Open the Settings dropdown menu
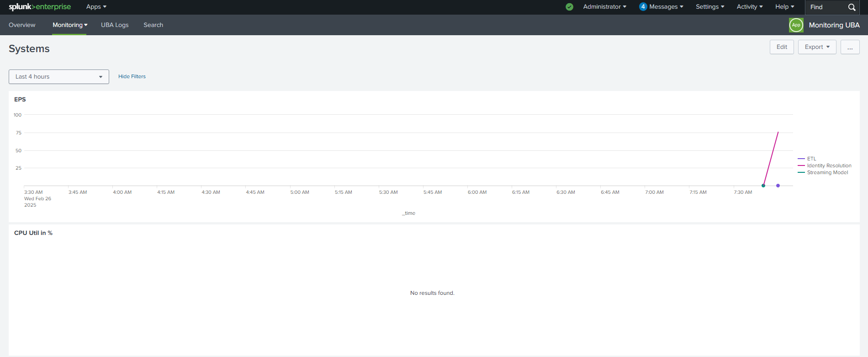Viewport: 868px width, 357px height. 710,7
